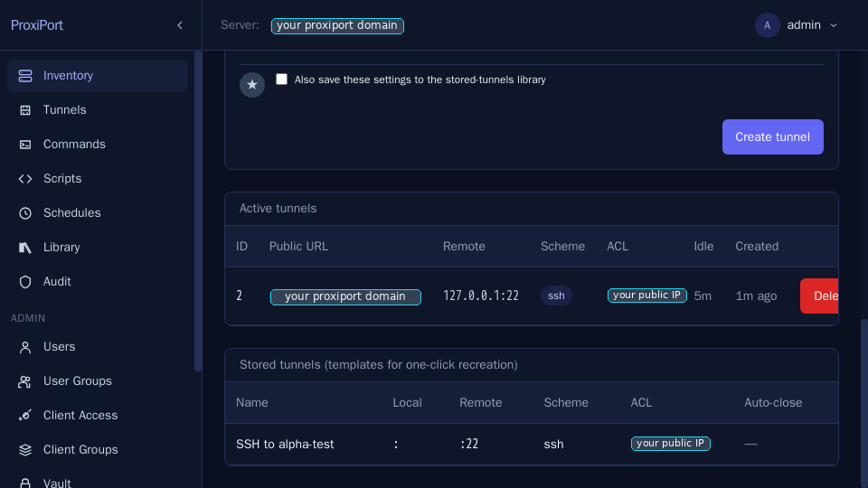The image size is (868, 488).
Task: Navigate to Scripts
Action: pos(97,179)
